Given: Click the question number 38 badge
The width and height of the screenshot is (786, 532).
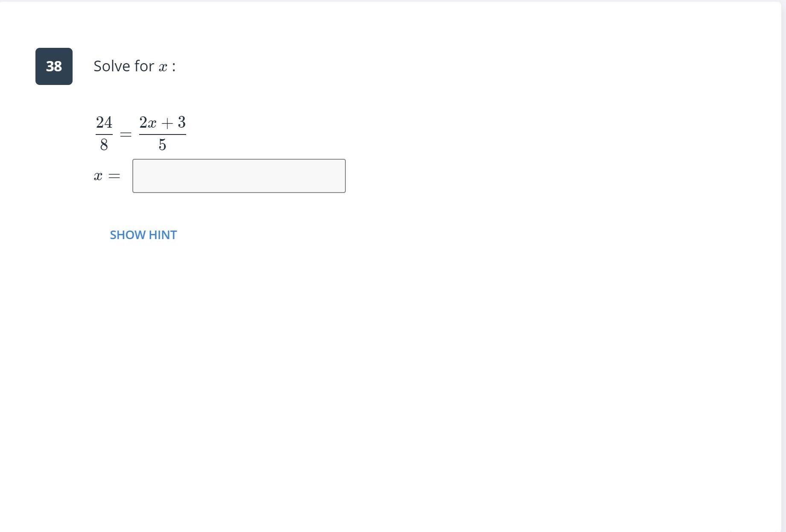Looking at the screenshot, I should (x=54, y=66).
